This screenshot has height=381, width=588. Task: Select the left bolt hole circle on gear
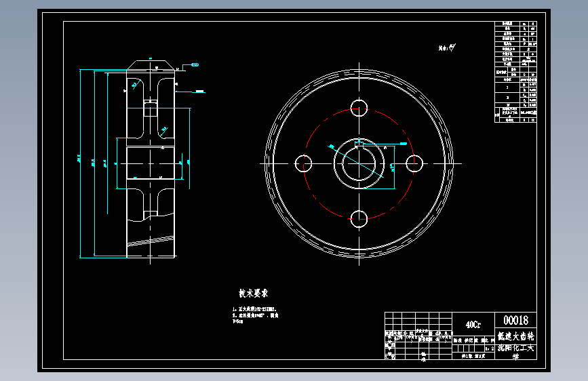303,163
